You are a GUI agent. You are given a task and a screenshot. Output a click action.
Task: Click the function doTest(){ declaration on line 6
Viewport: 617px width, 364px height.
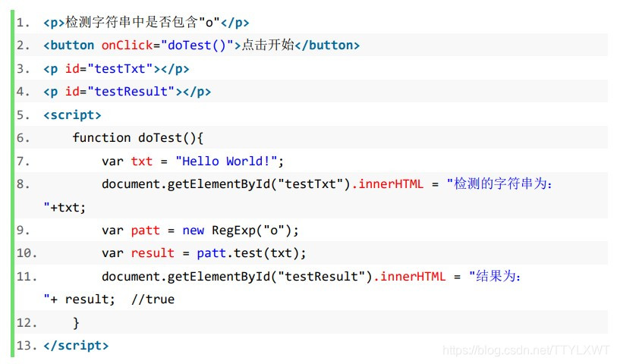[x=137, y=138]
